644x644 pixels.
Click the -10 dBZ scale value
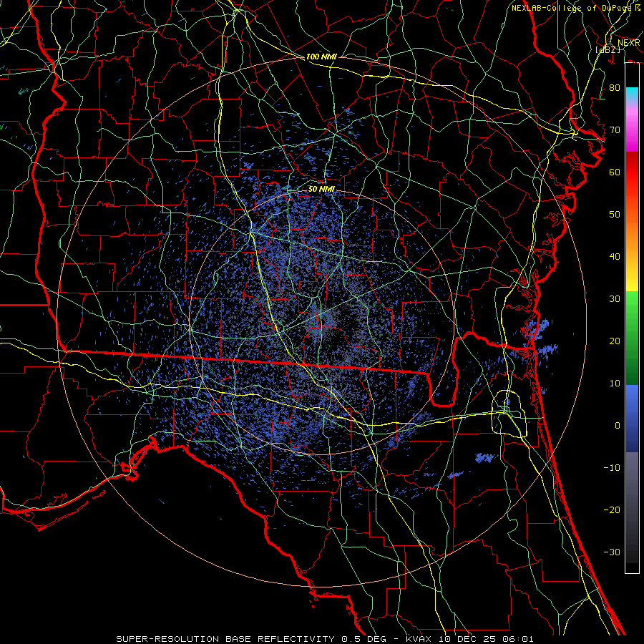coord(612,468)
